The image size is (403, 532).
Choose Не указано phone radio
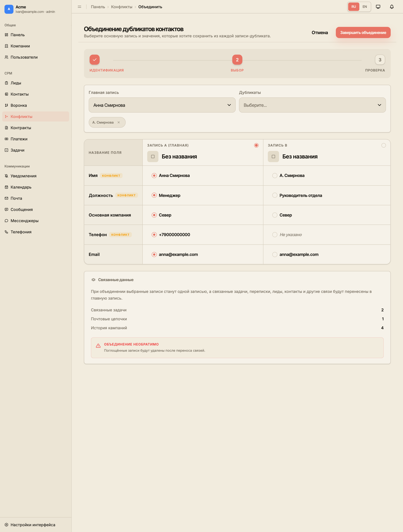click(275, 234)
